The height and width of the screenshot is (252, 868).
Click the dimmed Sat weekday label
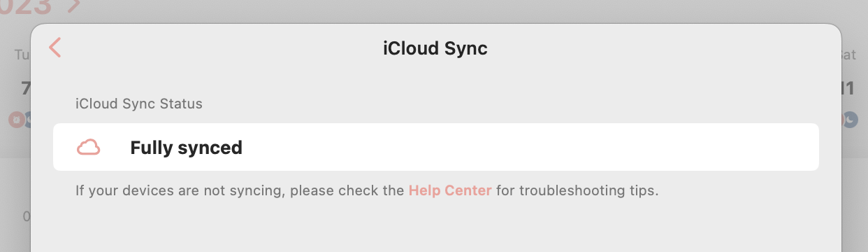[x=848, y=55]
